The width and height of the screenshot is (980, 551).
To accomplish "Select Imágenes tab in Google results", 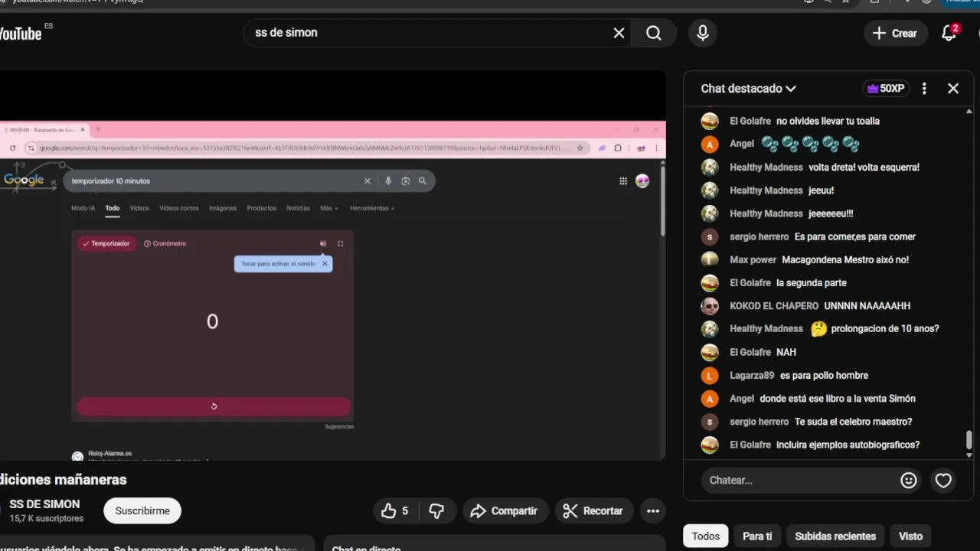I will coord(223,208).
